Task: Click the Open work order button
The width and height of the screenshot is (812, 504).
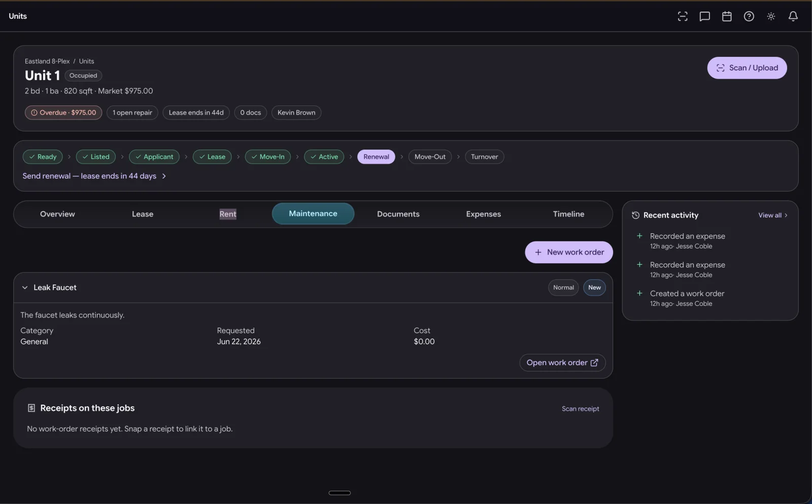Action: click(x=562, y=363)
